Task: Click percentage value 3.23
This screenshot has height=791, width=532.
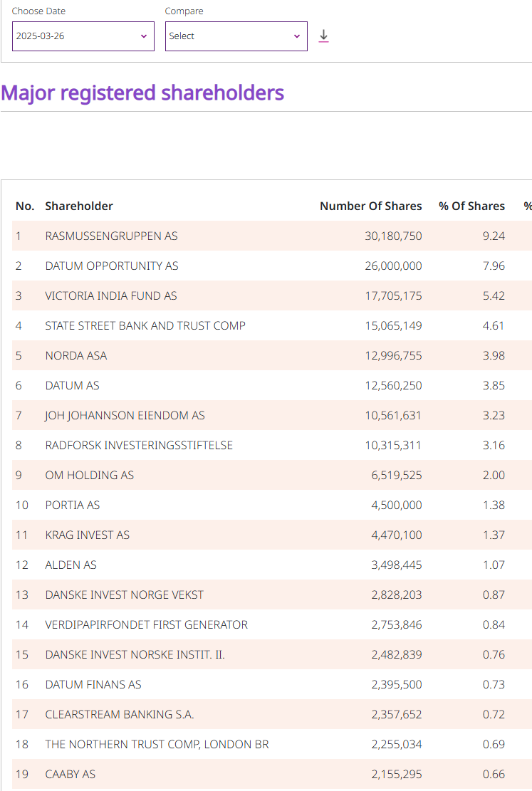Action: coord(494,415)
